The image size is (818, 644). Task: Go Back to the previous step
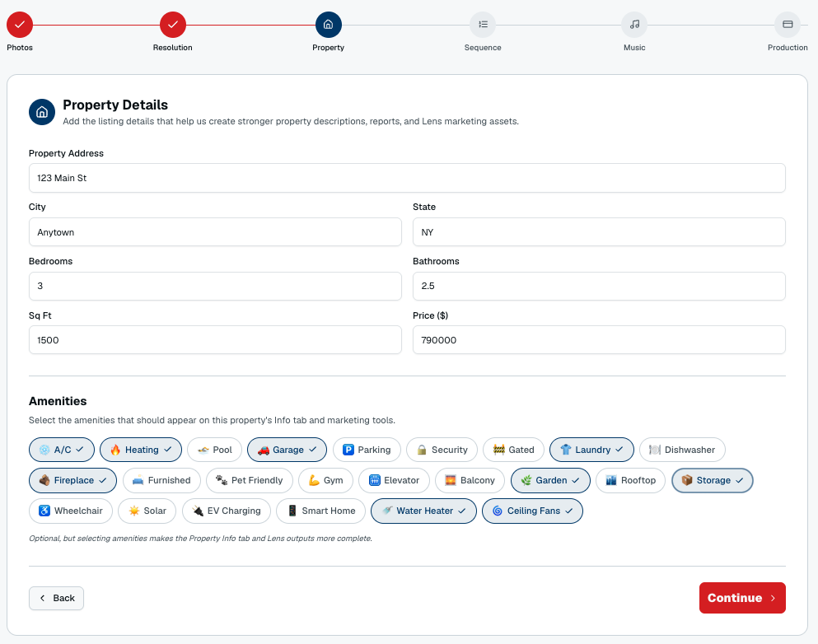click(x=56, y=598)
